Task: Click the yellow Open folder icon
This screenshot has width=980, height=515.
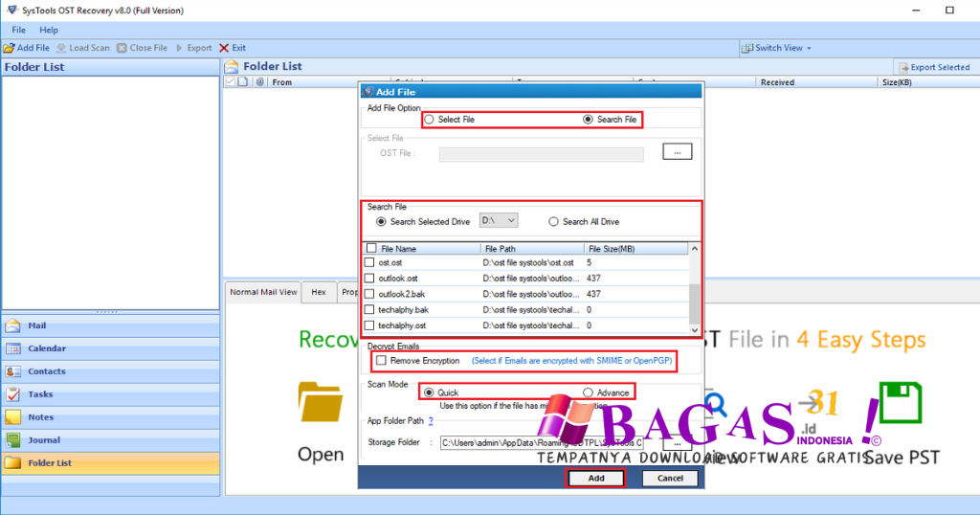Action: [321, 402]
